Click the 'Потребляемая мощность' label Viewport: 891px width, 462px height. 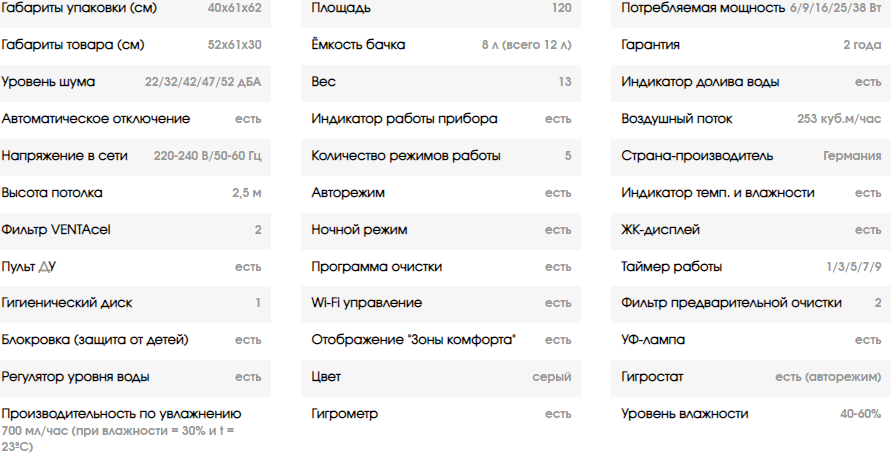tap(703, 8)
